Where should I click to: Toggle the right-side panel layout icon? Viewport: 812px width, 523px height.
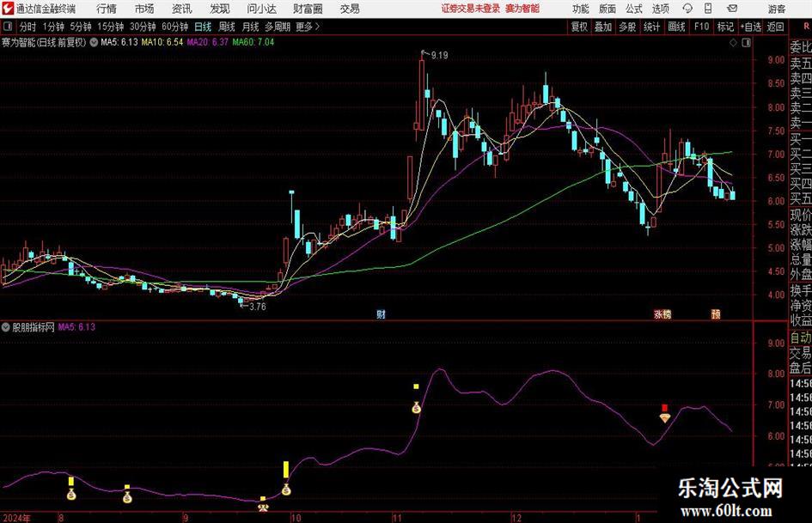pos(746,43)
